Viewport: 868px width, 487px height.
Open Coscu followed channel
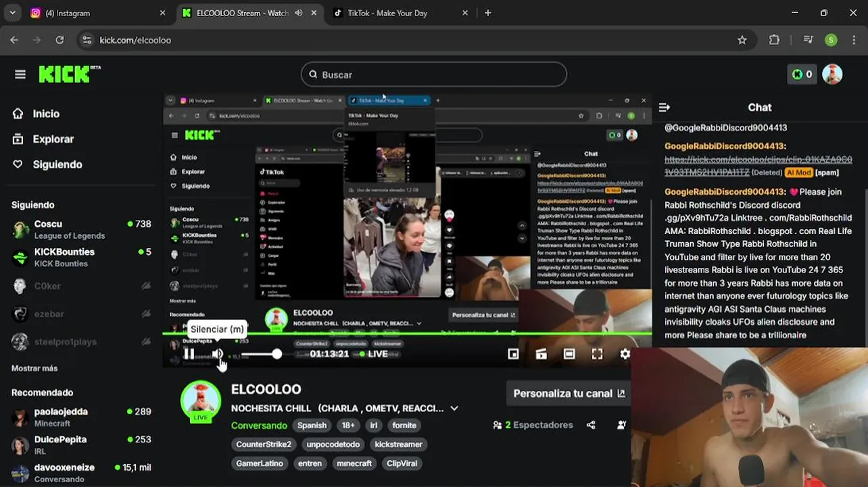81,229
